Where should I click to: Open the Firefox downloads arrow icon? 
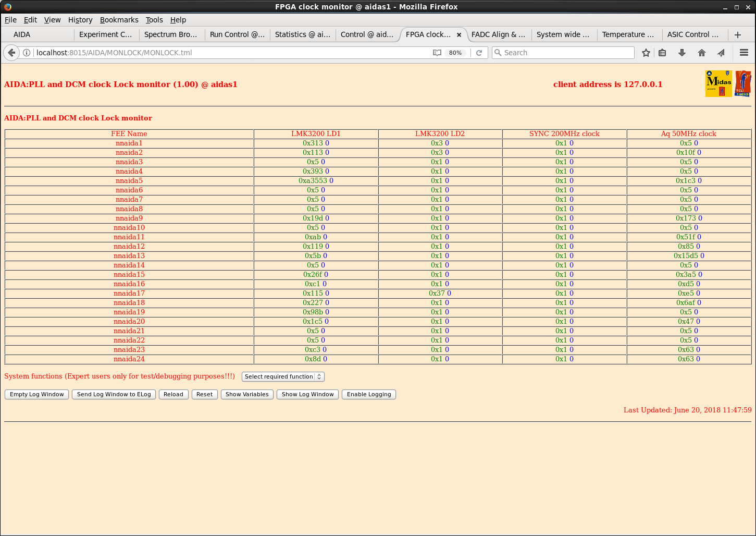(x=681, y=53)
